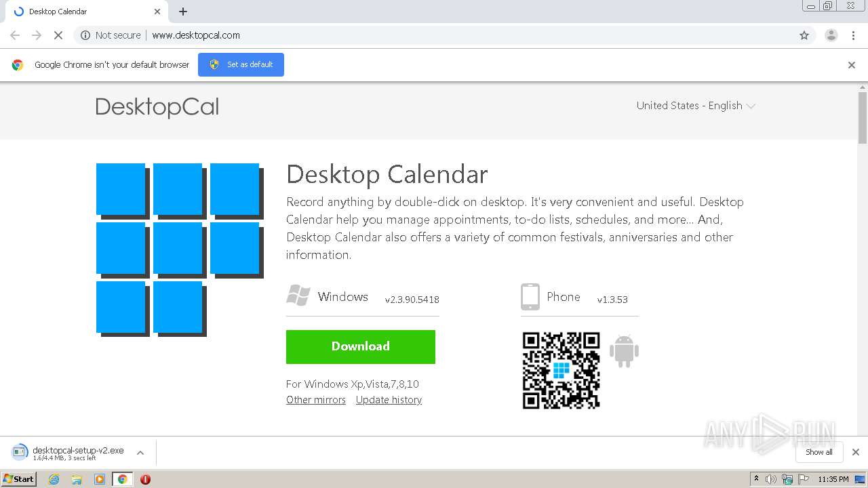Click the volume speaker tray icon
Viewport: 868px width, 488px height.
(771, 479)
